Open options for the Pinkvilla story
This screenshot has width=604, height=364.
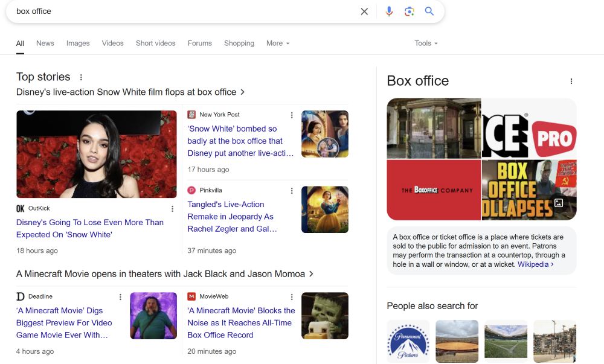(x=292, y=191)
